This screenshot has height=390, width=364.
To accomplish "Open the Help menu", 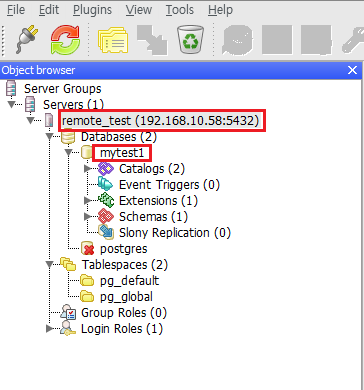I will click(220, 10).
